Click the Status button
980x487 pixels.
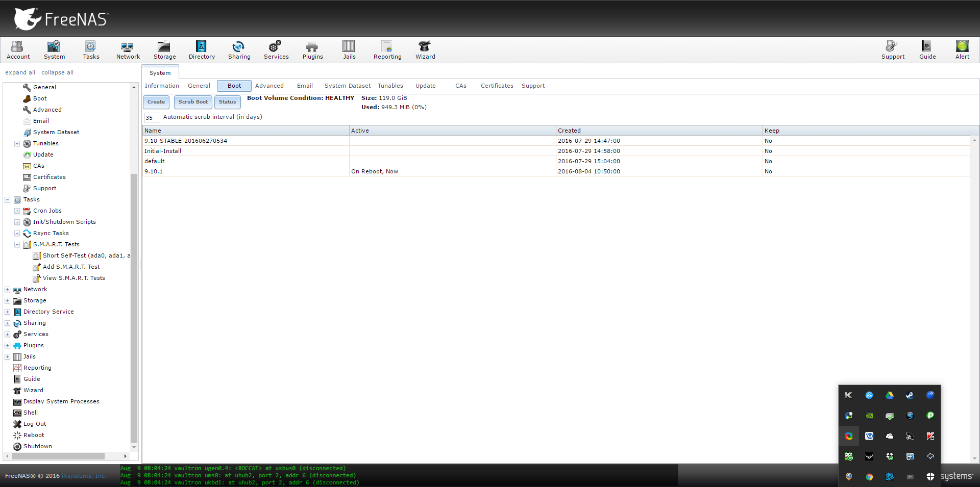tap(227, 102)
